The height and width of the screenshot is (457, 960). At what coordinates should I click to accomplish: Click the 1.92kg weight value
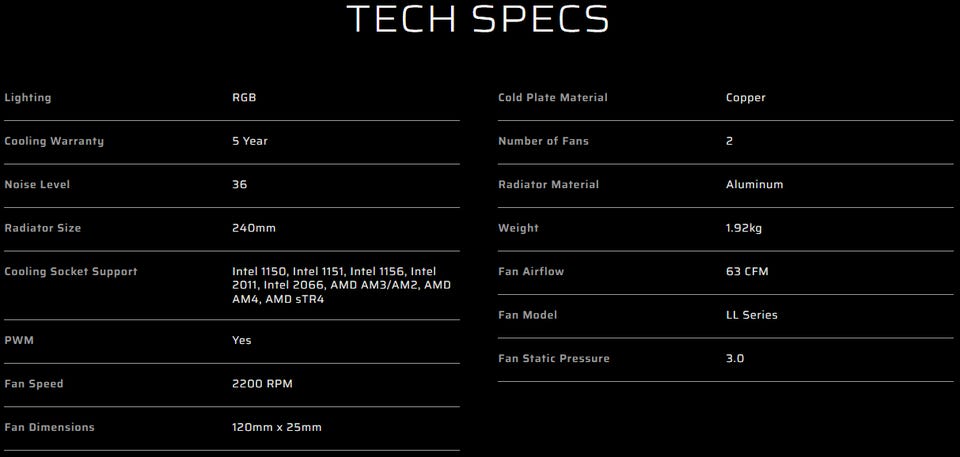tap(744, 228)
